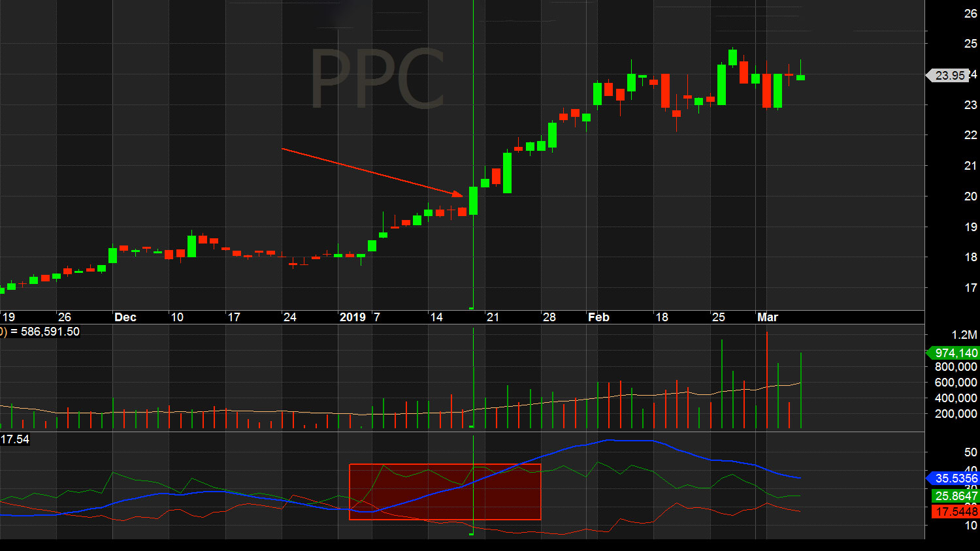
Task: Click the 17 price level on price axis
Action: point(971,288)
